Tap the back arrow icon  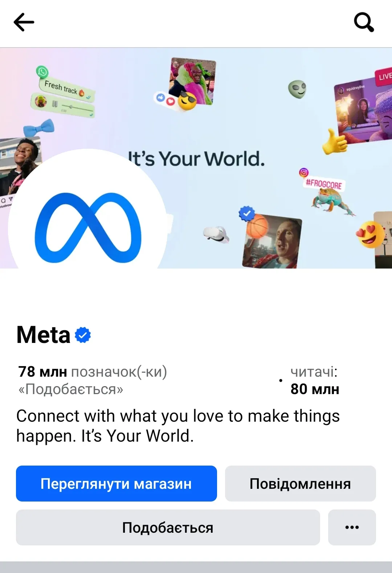coord(24,22)
